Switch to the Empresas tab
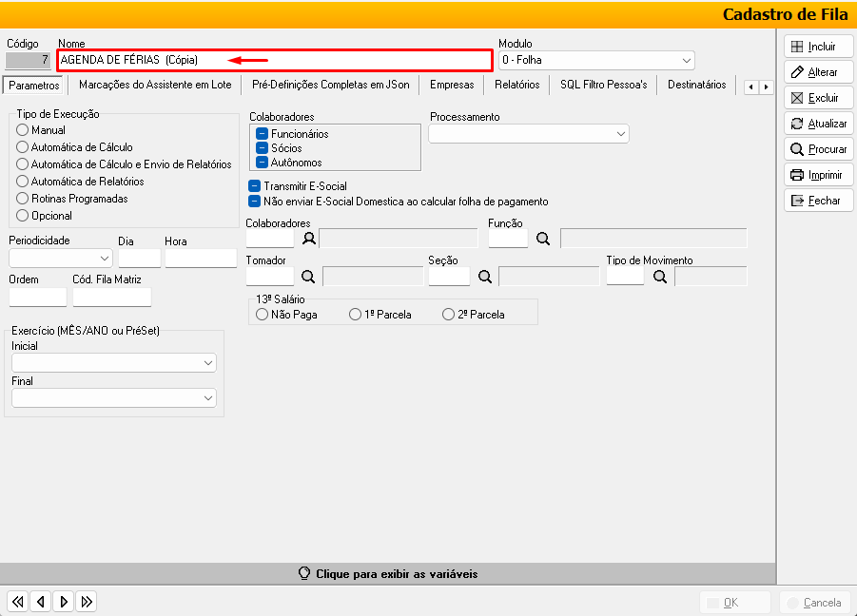857x616 pixels. 451,85
